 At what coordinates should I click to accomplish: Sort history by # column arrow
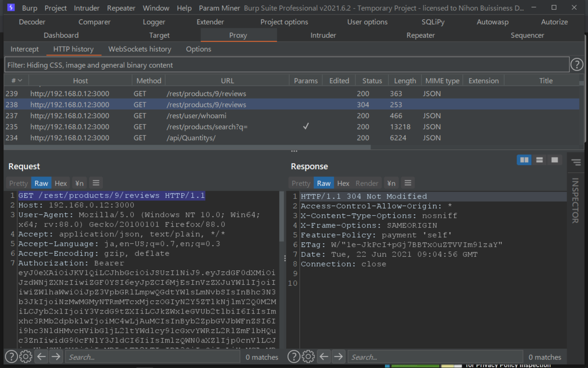(20, 80)
